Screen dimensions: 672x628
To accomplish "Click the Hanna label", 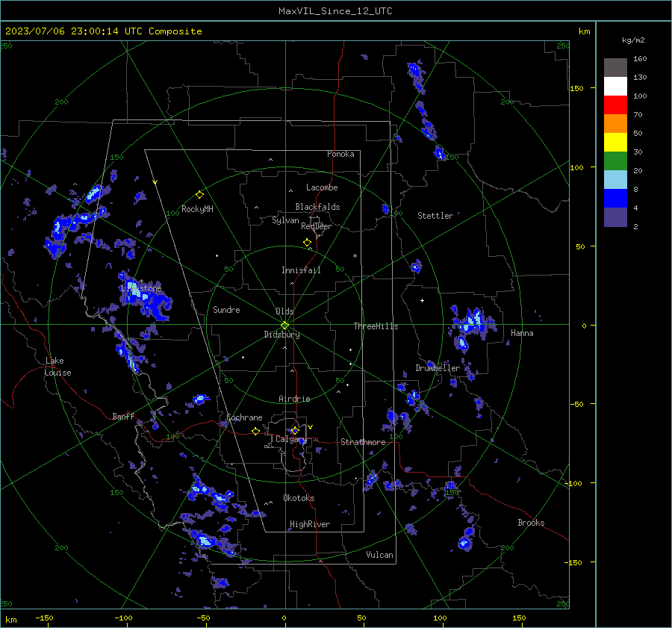I will [522, 333].
